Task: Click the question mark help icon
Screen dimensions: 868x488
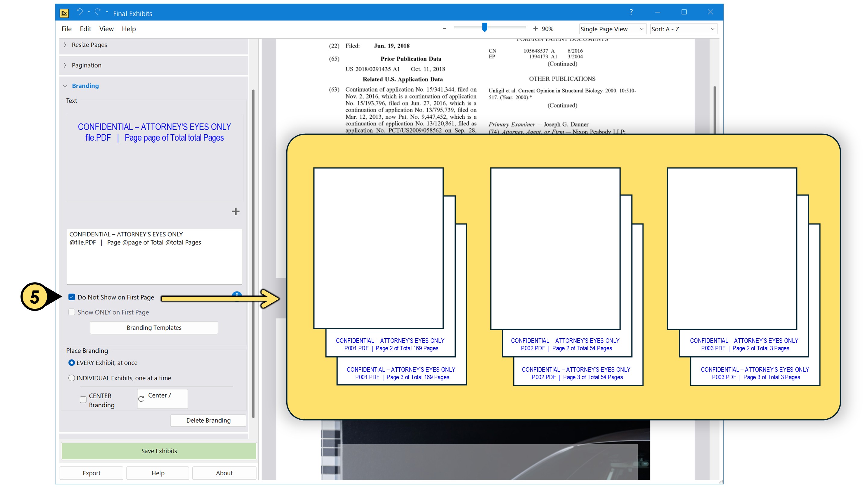Action: [631, 12]
